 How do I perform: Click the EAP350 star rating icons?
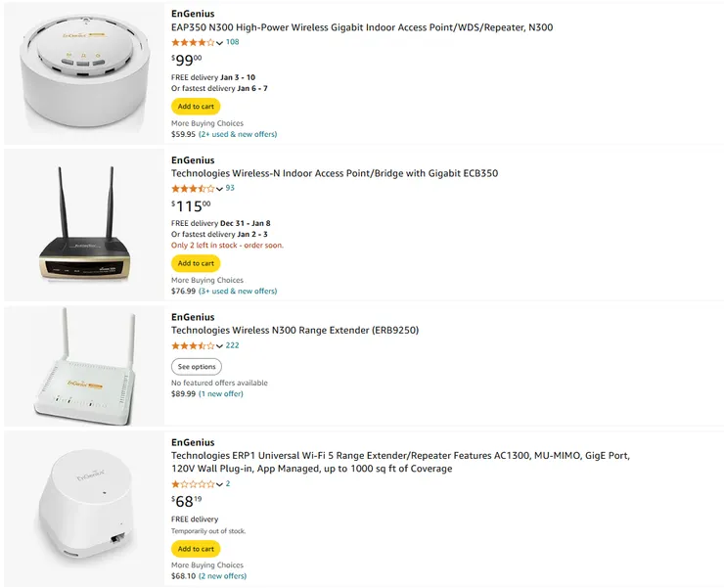coord(193,42)
